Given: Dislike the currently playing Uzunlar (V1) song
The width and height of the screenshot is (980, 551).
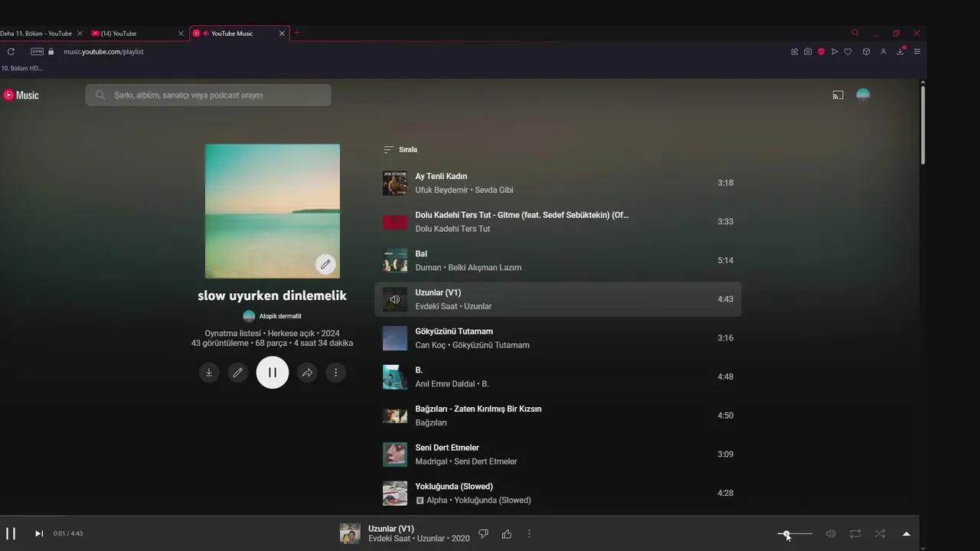Looking at the screenshot, I should coord(483,533).
